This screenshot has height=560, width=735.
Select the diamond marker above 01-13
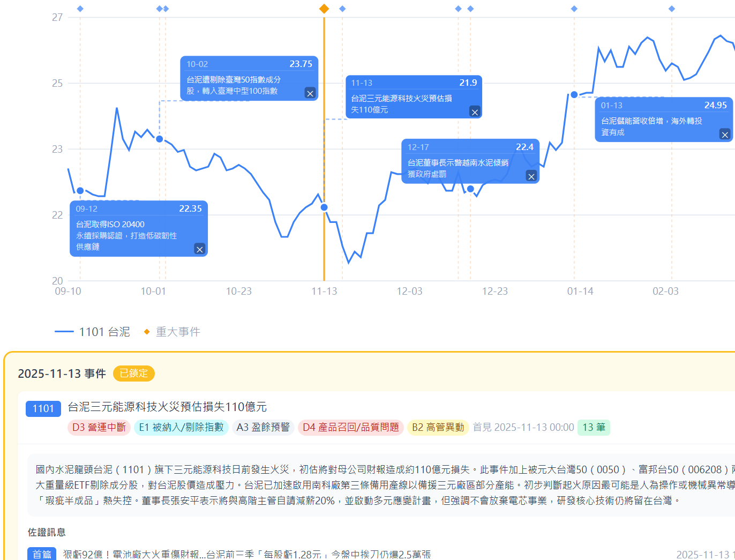click(574, 9)
